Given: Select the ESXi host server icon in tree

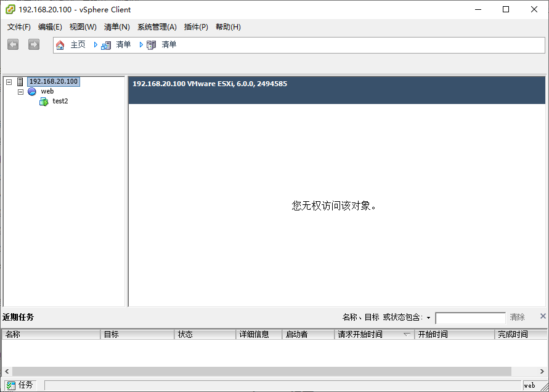Looking at the screenshot, I should coord(20,82).
